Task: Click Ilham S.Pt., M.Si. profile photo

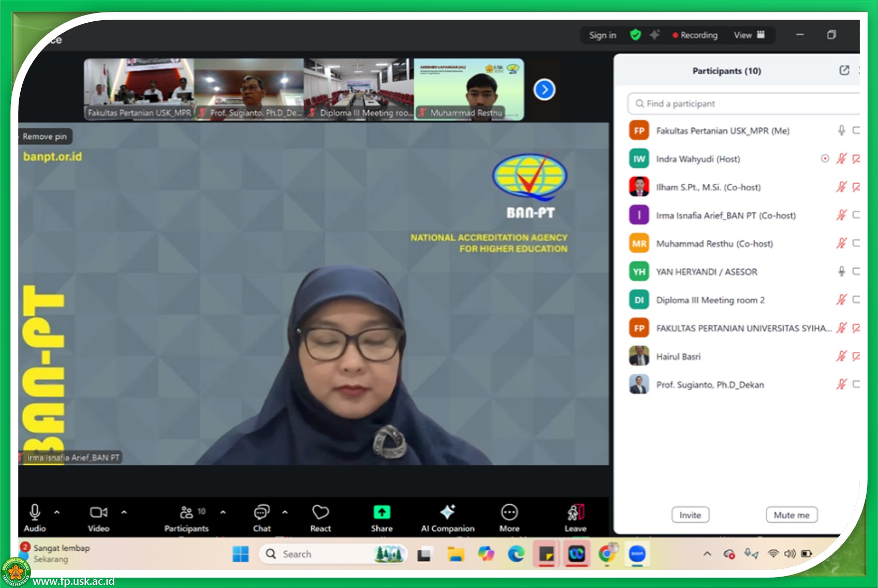Action: click(x=639, y=187)
